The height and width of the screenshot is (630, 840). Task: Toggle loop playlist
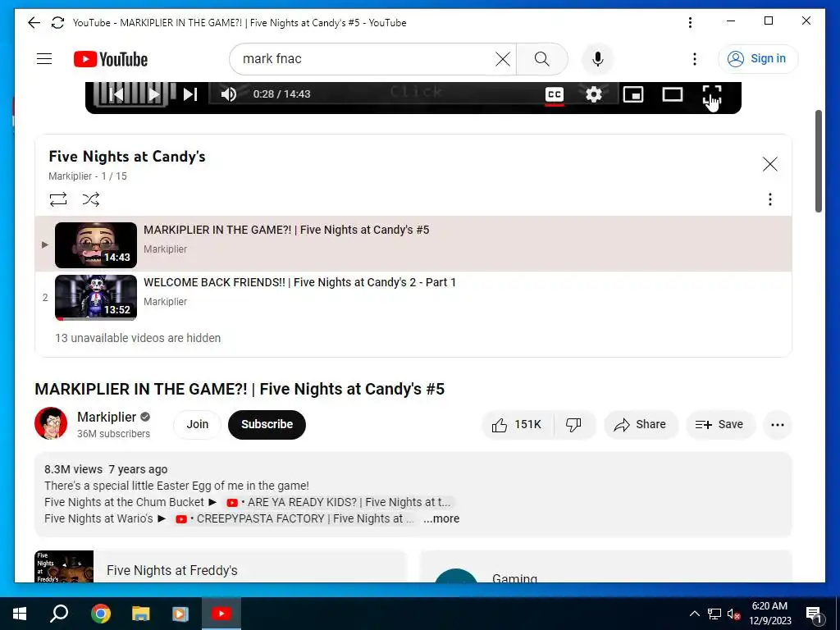(x=58, y=199)
